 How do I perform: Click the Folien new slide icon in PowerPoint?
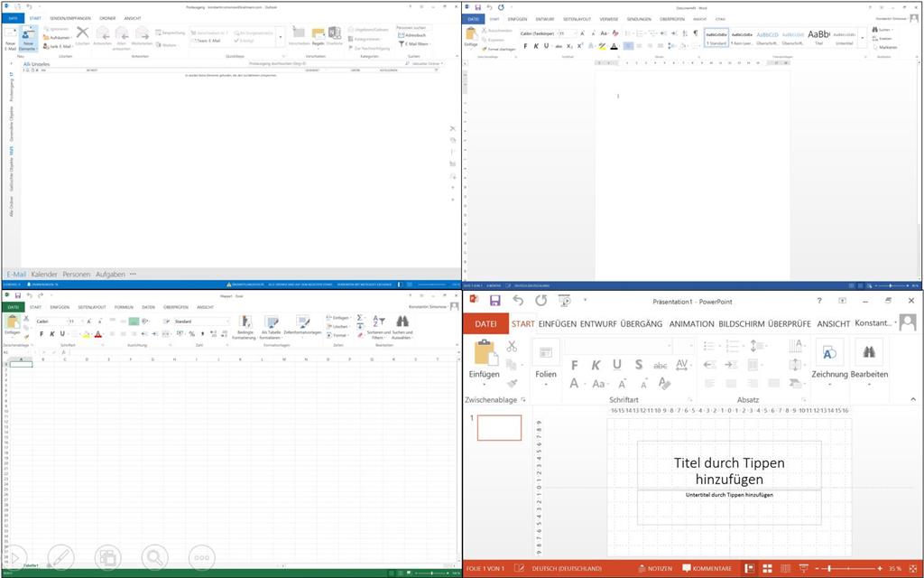[546, 353]
